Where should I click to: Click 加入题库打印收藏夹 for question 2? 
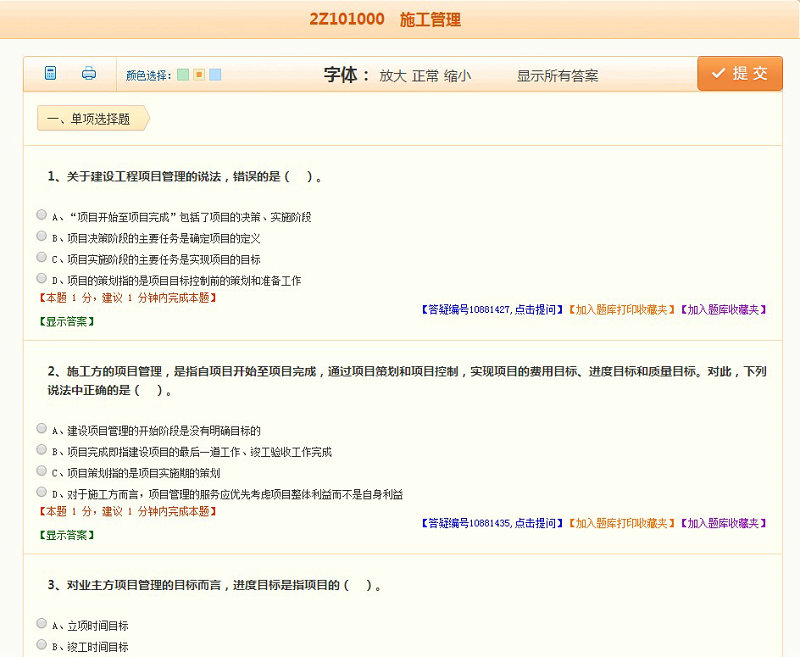click(621, 523)
